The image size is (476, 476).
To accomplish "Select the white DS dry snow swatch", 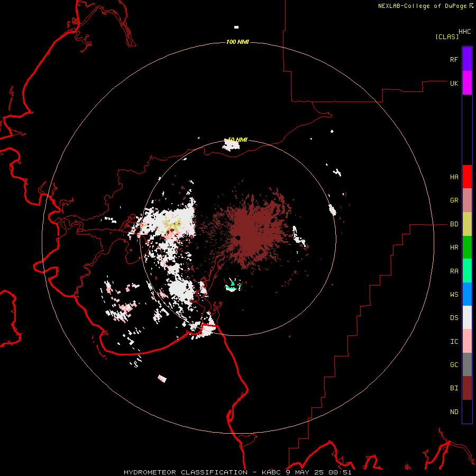I will 467,317.
